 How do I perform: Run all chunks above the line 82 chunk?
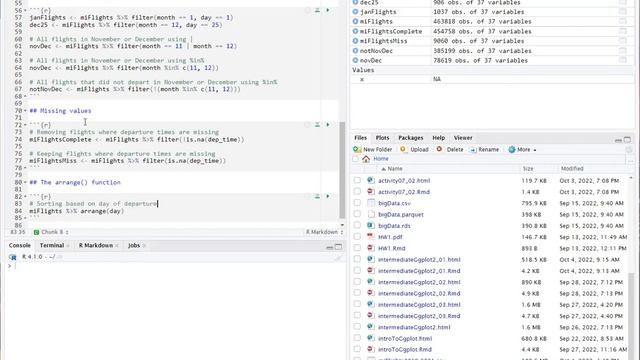pos(317,196)
